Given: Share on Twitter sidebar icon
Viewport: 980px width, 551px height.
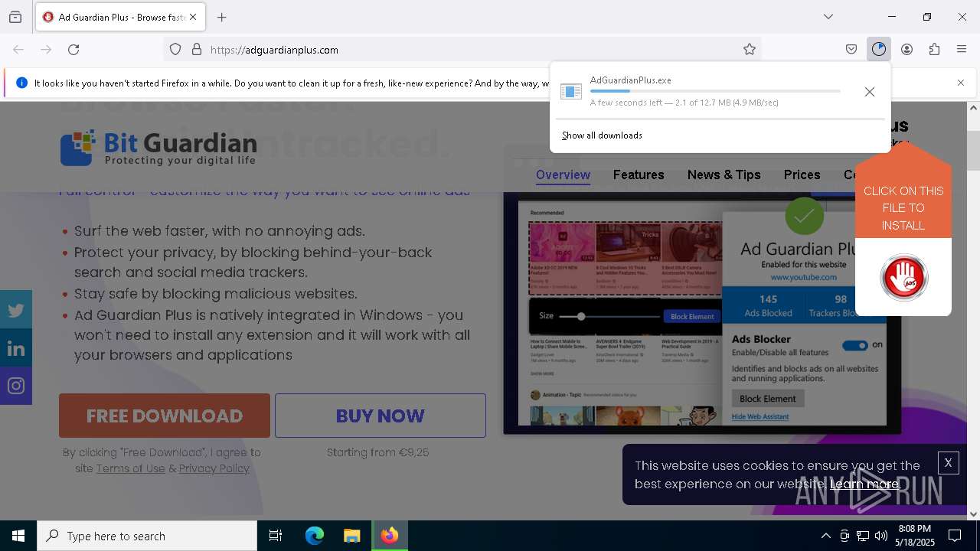Looking at the screenshot, I should point(16,310).
